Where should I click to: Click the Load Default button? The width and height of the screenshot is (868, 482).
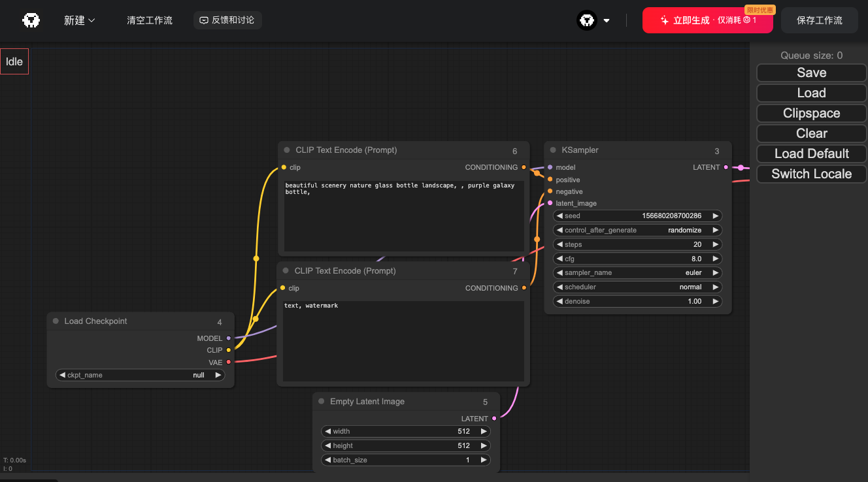tap(811, 153)
